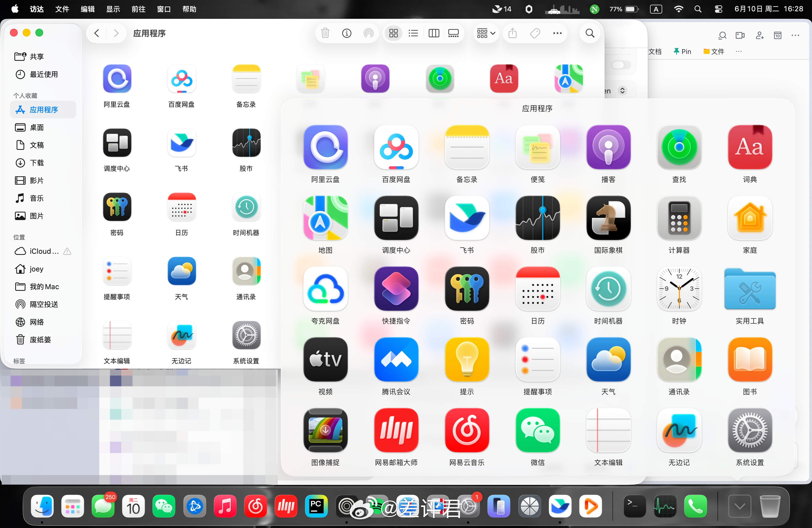The image size is (812, 528).
Task: Go forward with the Finder forward arrow
Action: [116, 33]
